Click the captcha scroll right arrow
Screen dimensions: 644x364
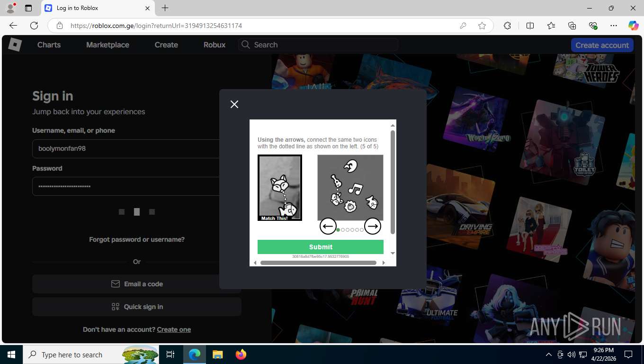click(384, 263)
